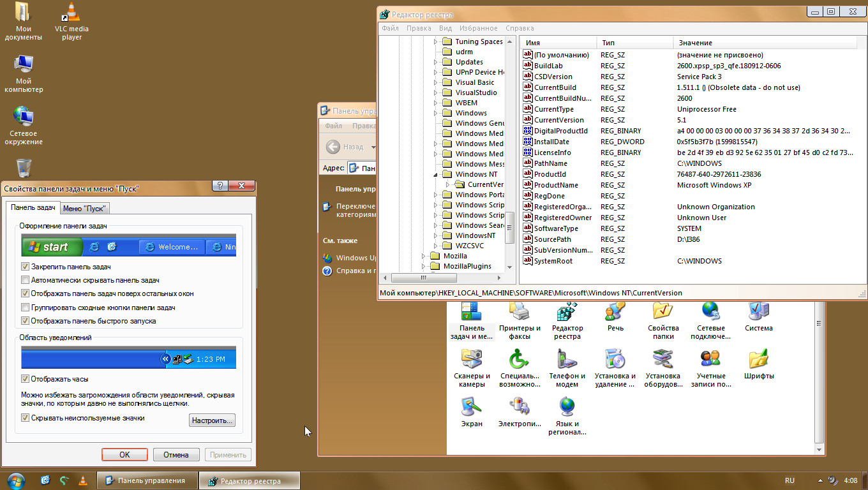Screen dimensions: 868x490
Task: Expand the WBEM registry key
Action: point(437,103)
